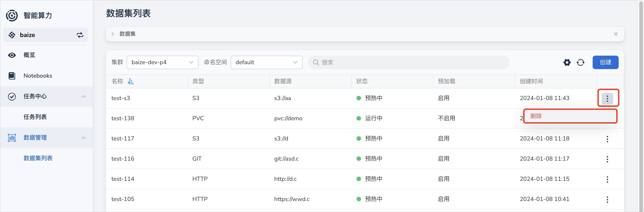Open more actions for test-116
644x212 pixels.
pyautogui.click(x=607, y=159)
